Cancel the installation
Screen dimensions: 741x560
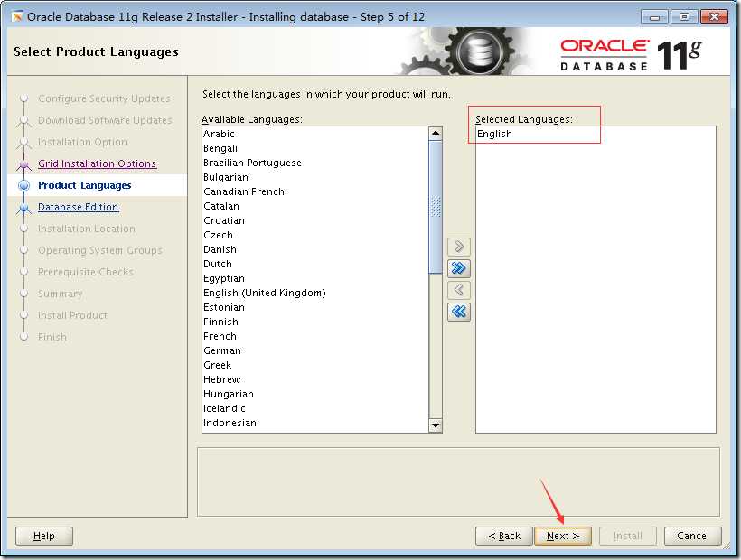[693, 536]
